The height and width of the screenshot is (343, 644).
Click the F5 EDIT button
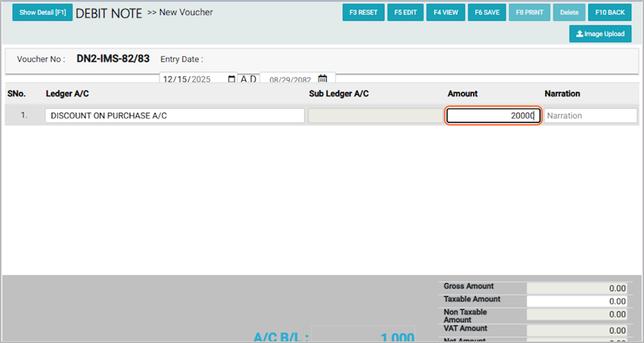[x=405, y=12]
